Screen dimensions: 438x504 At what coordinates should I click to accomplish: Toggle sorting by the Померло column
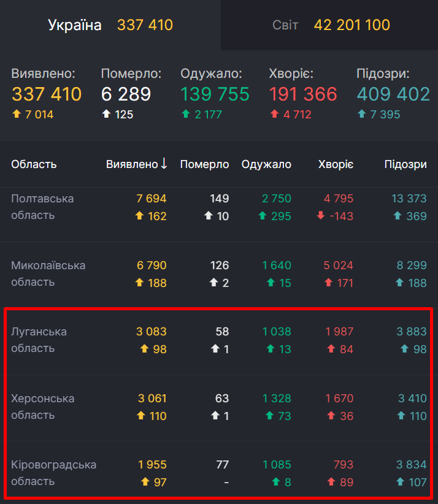(204, 164)
